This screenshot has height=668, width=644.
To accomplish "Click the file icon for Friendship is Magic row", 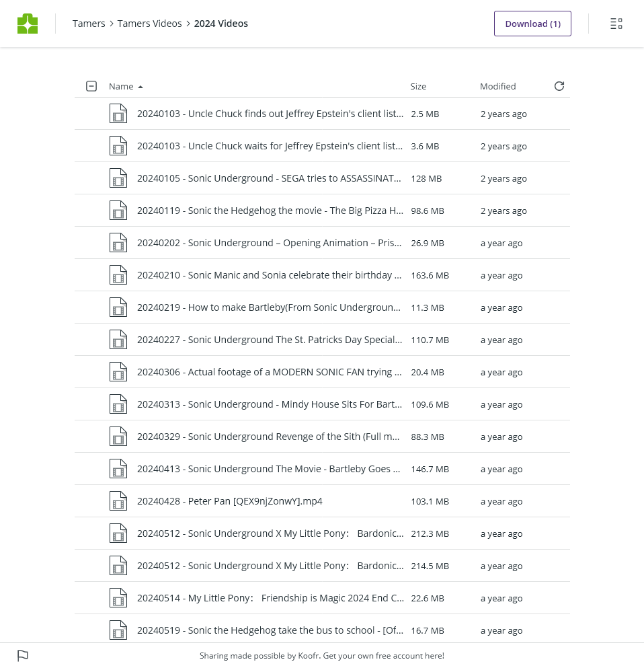I will 118,598.
